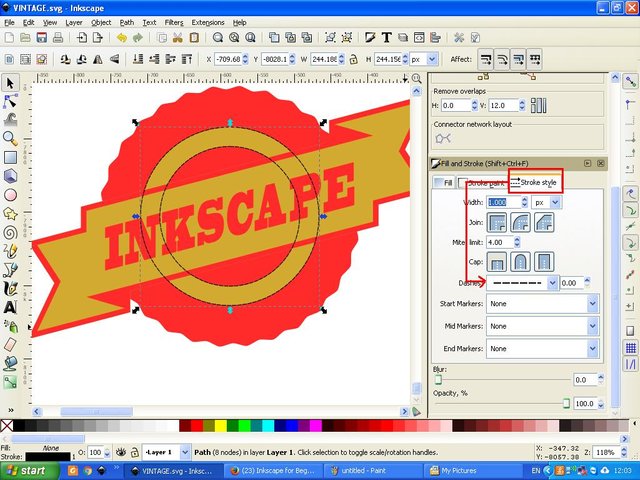Select the Zoom magnifier tool
Image resolution: width=640 pixels, height=480 pixels.
pyautogui.click(x=10, y=138)
